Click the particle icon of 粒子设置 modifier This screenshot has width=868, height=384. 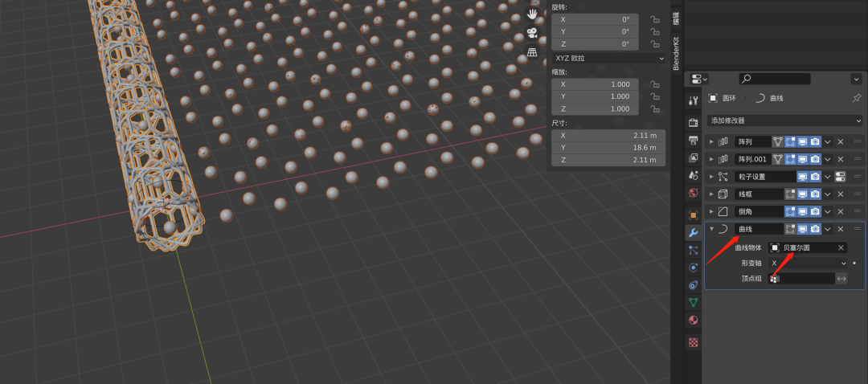(723, 177)
